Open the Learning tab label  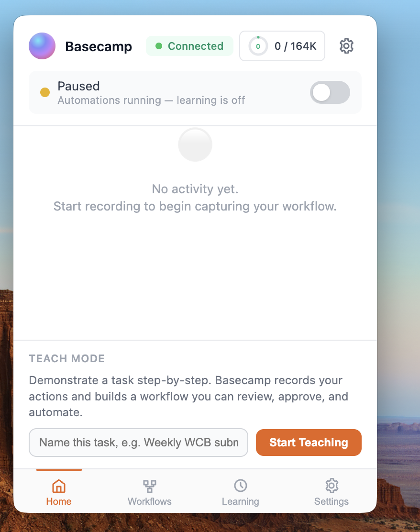[241, 501]
